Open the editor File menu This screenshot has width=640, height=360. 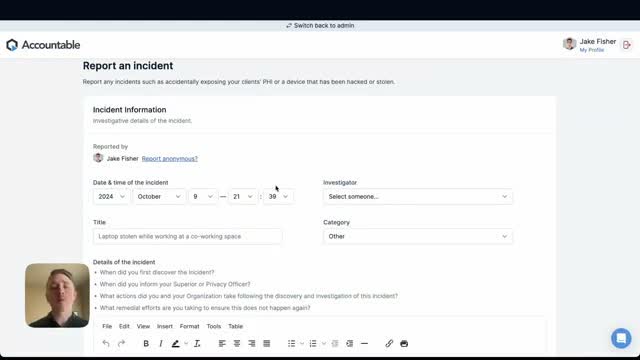(107, 327)
